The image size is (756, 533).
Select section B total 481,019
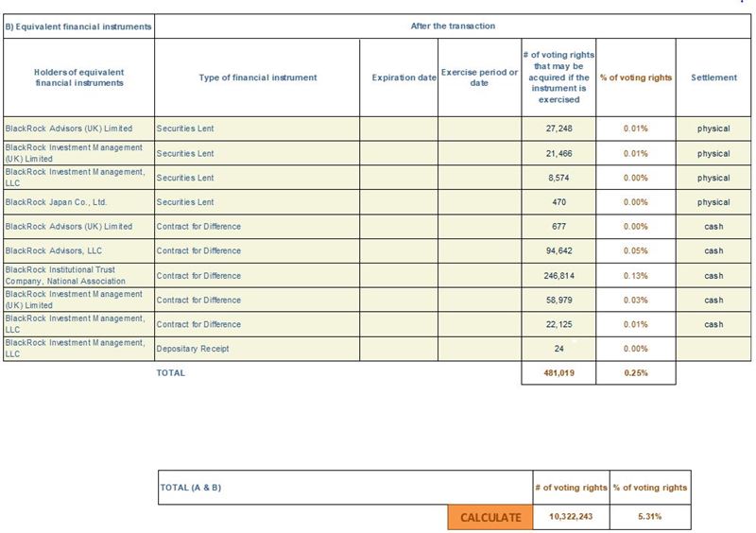point(558,373)
